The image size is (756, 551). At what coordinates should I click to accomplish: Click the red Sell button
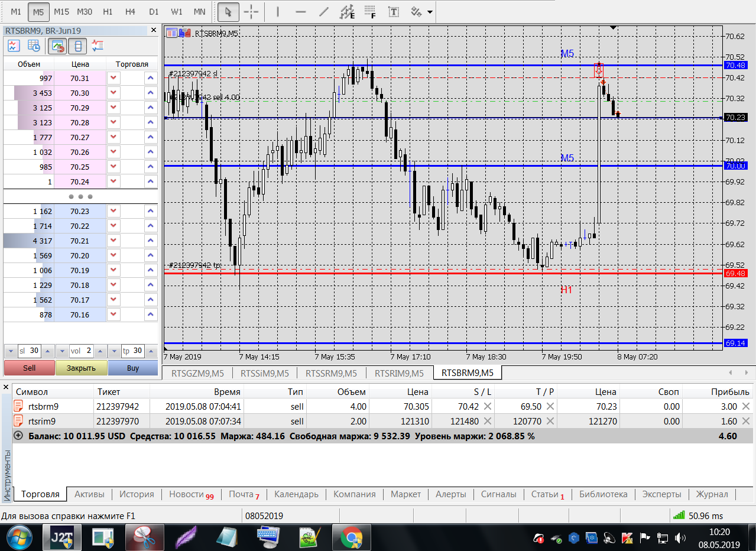[x=29, y=368]
